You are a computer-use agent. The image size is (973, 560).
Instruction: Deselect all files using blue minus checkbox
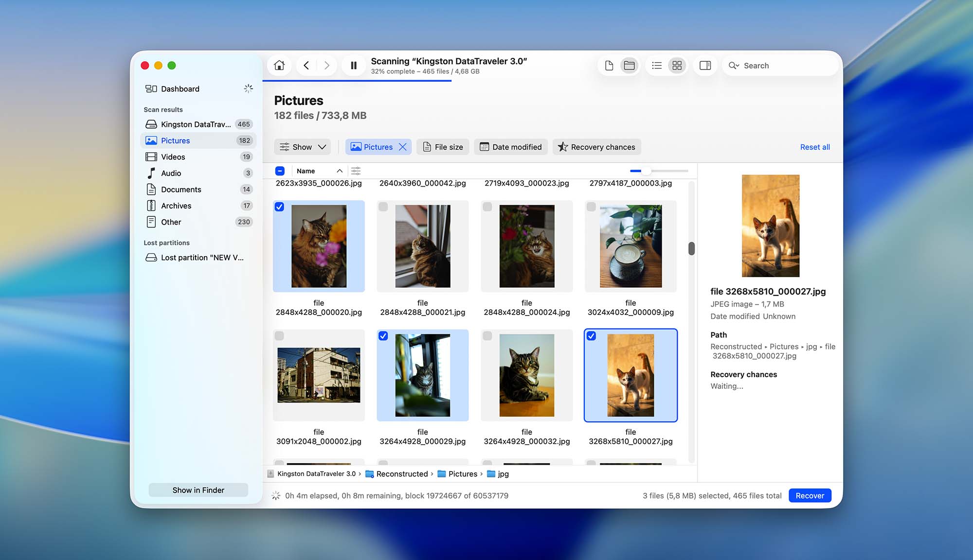[280, 171]
